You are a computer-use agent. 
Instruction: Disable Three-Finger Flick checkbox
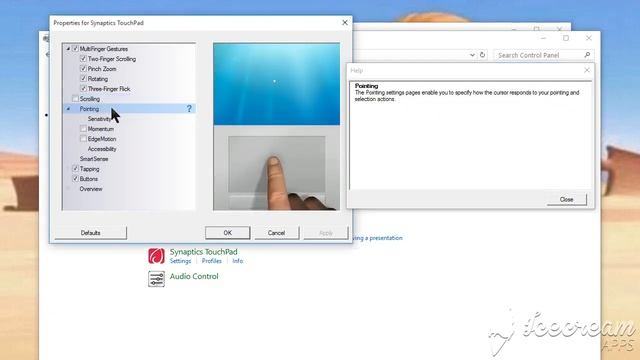(83, 89)
